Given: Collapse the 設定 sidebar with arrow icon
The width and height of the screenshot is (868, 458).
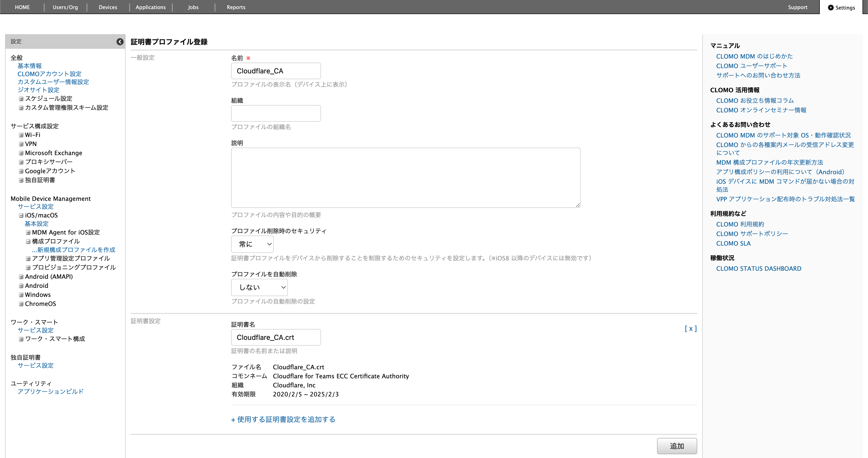Looking at the screenshot, I should point(120,41).
